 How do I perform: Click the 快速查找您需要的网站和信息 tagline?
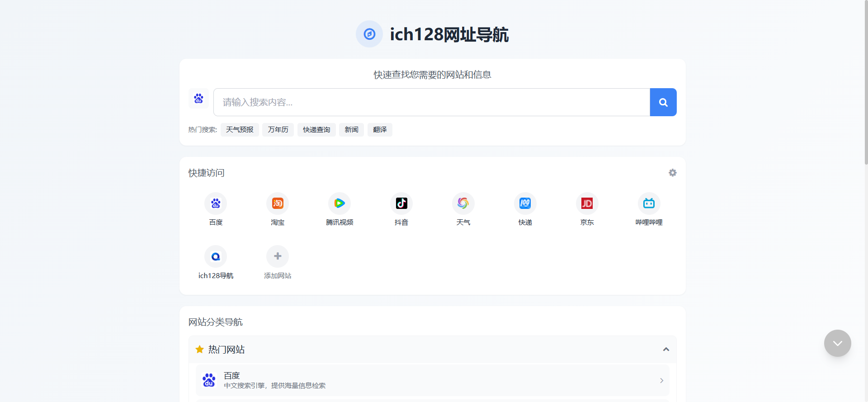tap(433, 75)
